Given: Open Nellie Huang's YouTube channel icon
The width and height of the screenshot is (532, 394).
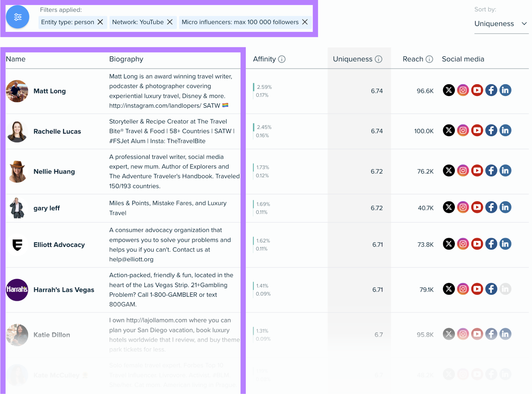Looking at the screenshot, I should [x=477, y=171].
